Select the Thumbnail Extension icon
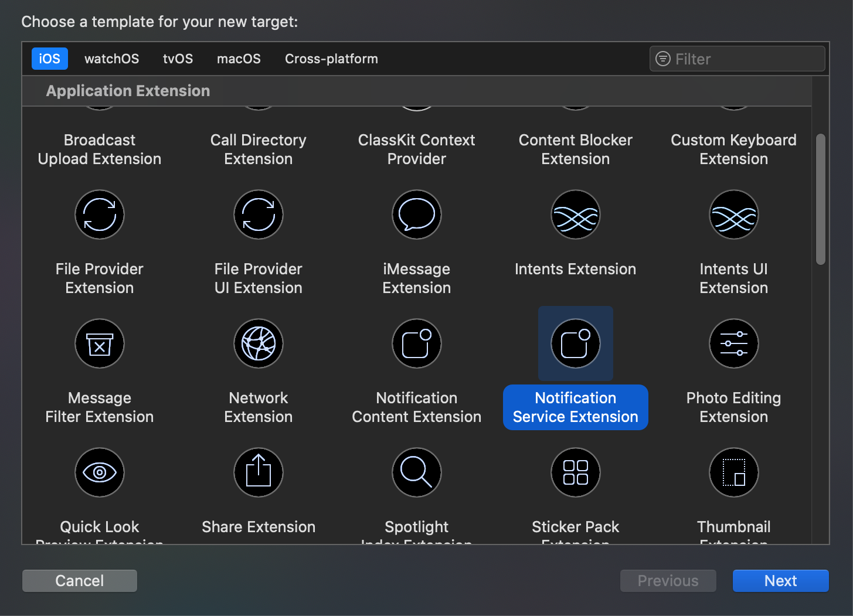Screen dimensions: 853x616 [734, 472]
